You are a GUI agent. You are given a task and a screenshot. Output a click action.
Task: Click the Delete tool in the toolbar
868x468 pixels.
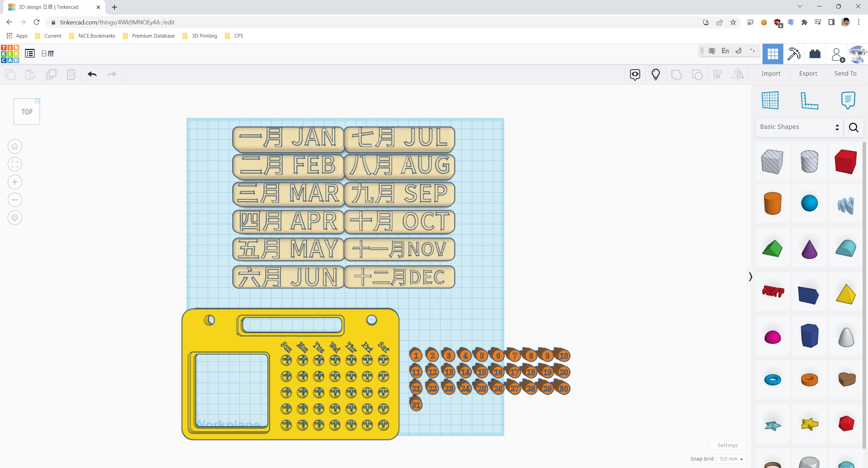pyautogui.click(x=71, y=74)
